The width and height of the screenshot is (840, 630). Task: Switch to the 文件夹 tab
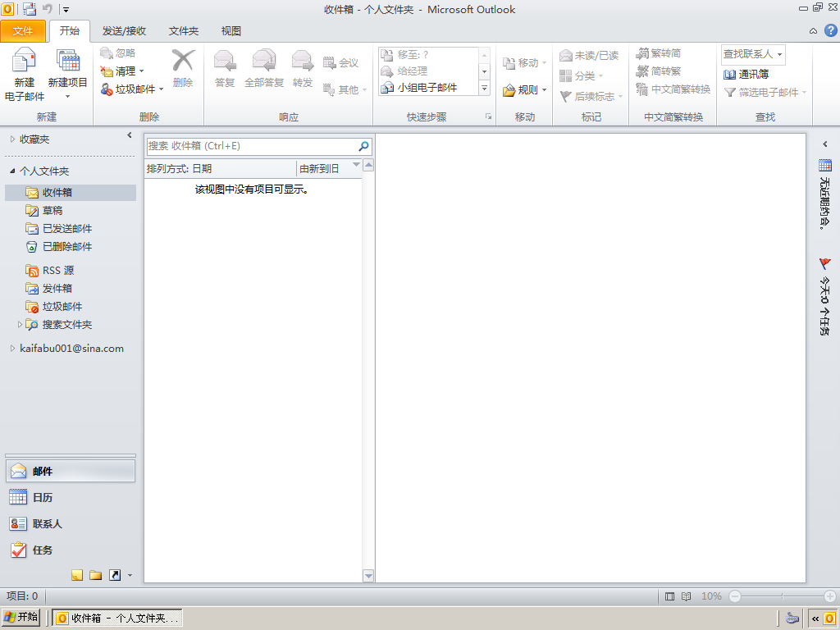coord(184,31)
